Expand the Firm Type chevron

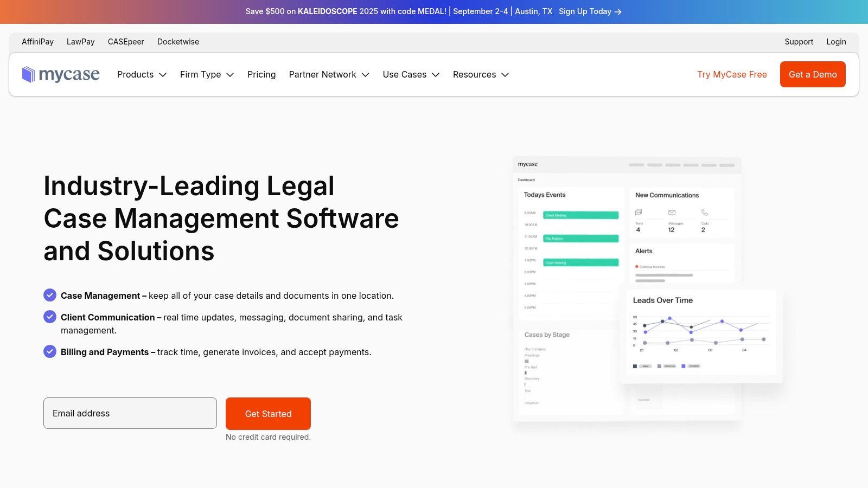(x=230, y=75)
